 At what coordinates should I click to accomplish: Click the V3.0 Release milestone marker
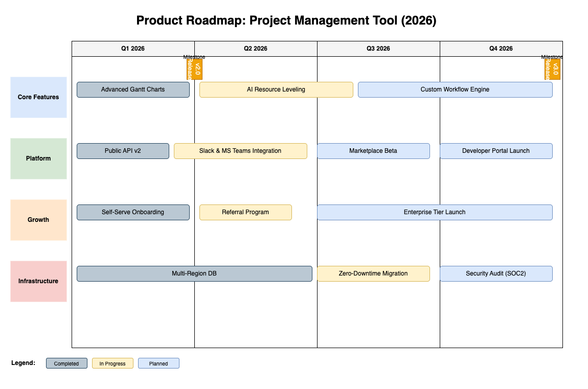click(552, 69)
